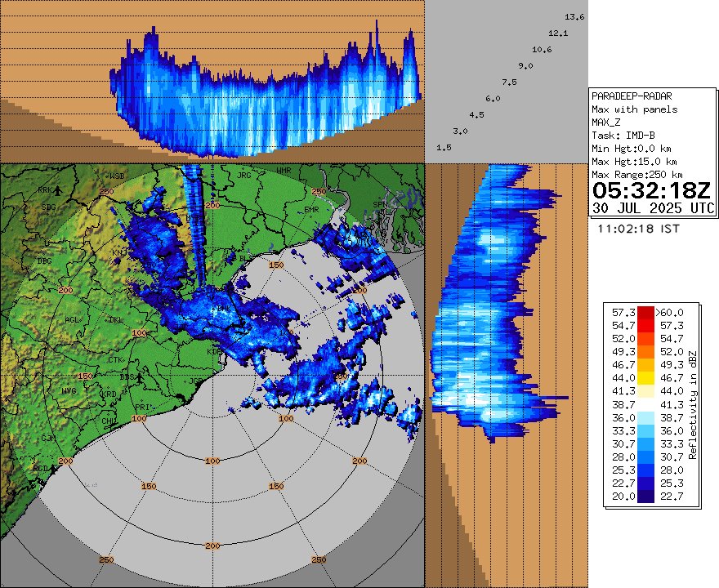Click the PARADEEP-RADAR title text

point(632,96)
